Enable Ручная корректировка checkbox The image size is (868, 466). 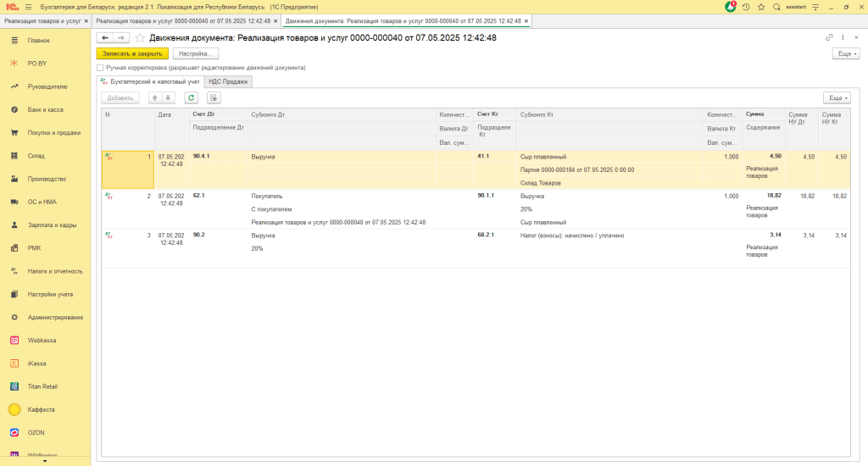(100, 68)
